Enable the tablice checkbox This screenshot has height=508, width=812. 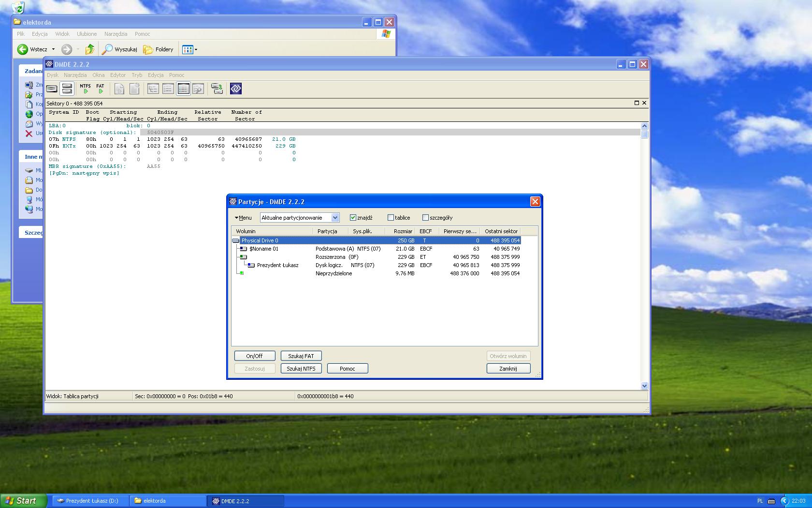click(x=391, y=218)
